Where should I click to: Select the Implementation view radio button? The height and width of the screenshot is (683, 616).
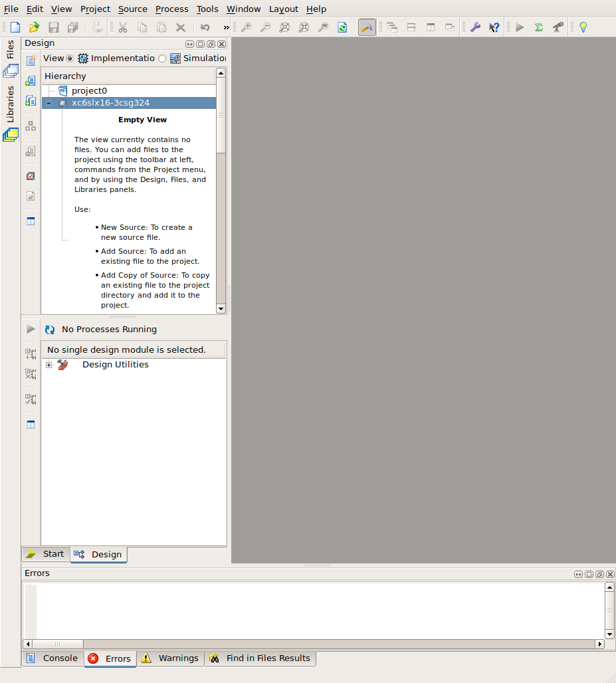click(x=70, y=58)
